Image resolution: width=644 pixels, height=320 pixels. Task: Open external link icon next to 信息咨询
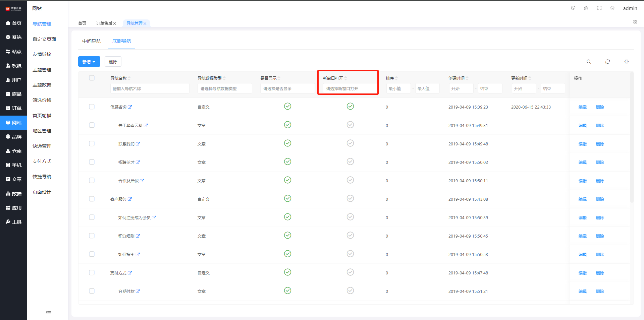click(130, 107)
